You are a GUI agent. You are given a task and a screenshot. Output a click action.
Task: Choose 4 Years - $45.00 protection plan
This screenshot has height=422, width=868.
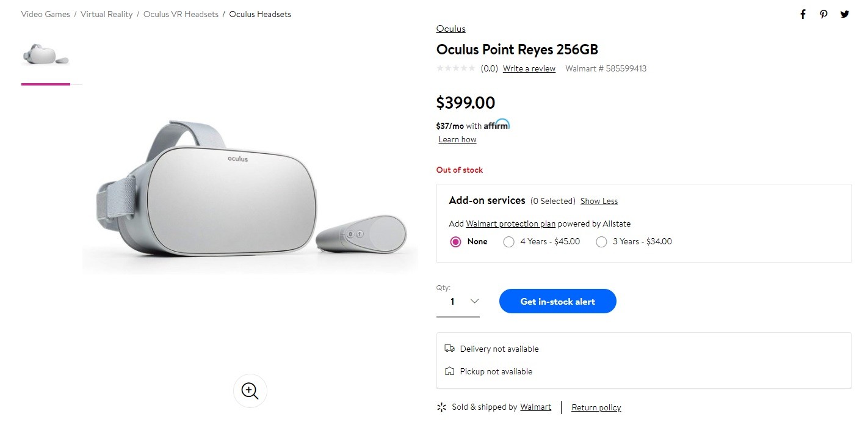click(x=508, y=242)
